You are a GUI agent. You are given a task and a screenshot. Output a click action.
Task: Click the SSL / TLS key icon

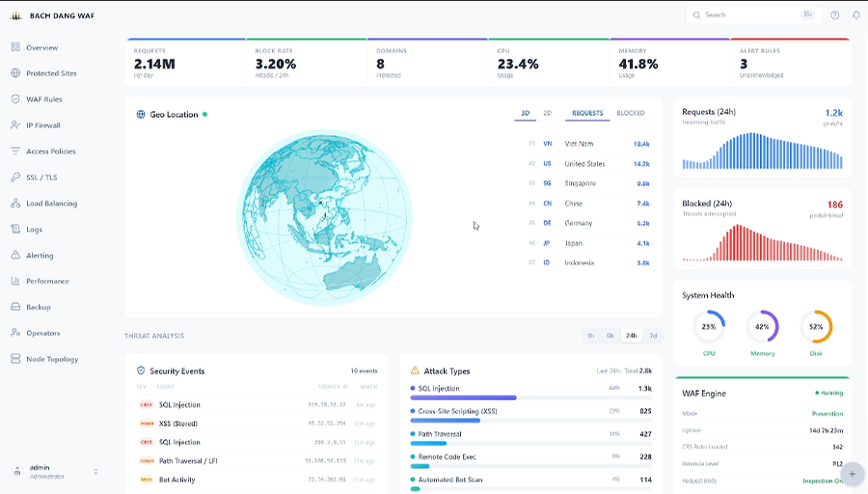click(15, 178)
